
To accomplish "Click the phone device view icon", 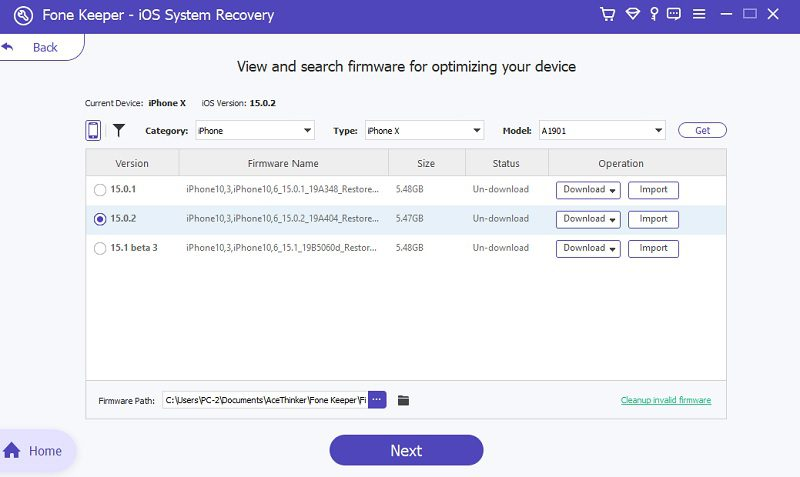I will [93, 130].
